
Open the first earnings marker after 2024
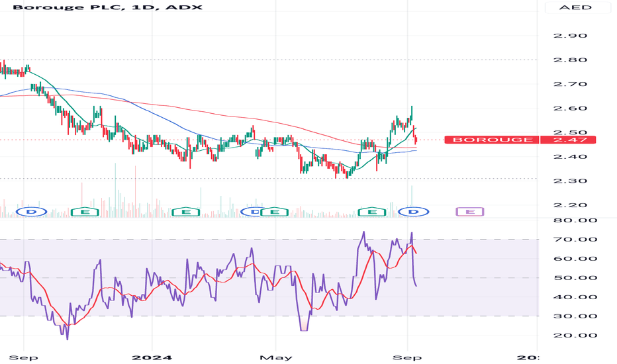click(x=186, y=212)
